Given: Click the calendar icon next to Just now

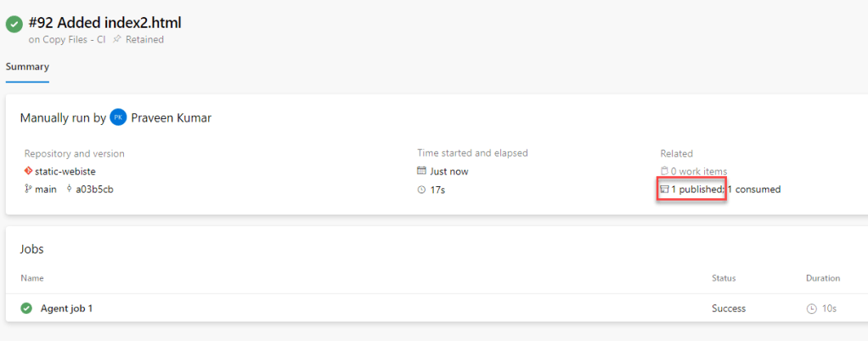Looking at the screenshot, I should [x=421, y=172].
